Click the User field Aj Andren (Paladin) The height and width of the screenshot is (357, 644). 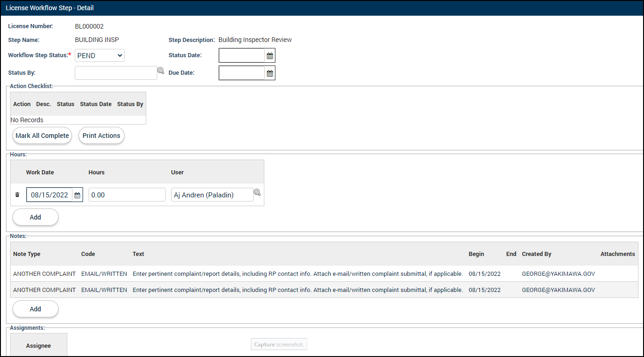212,195
